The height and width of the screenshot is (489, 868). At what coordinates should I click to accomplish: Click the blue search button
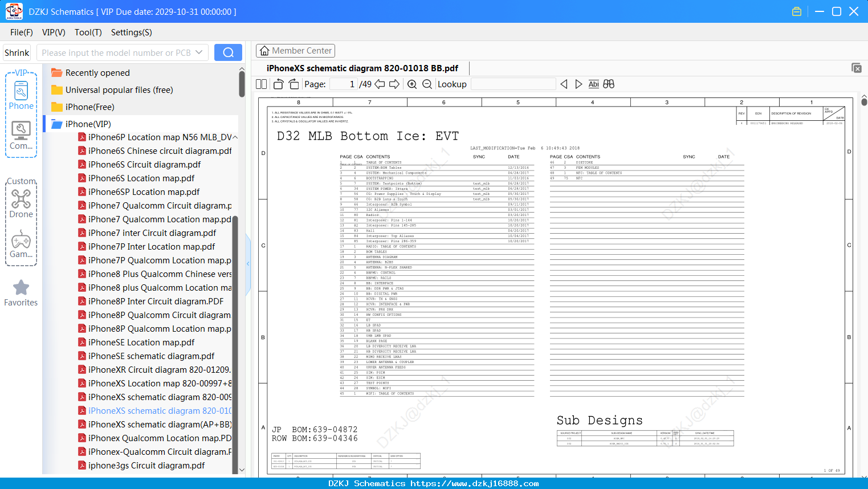[x=228, y=52]
